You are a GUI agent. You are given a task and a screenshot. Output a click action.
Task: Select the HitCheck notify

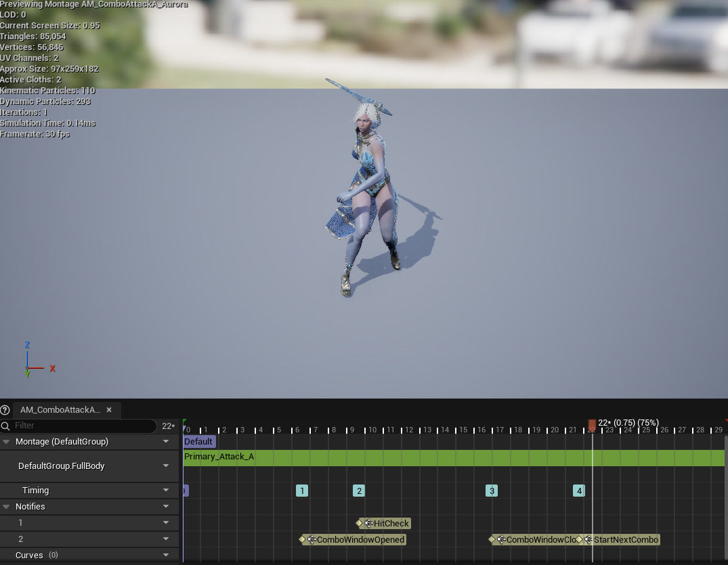(383, 523)
